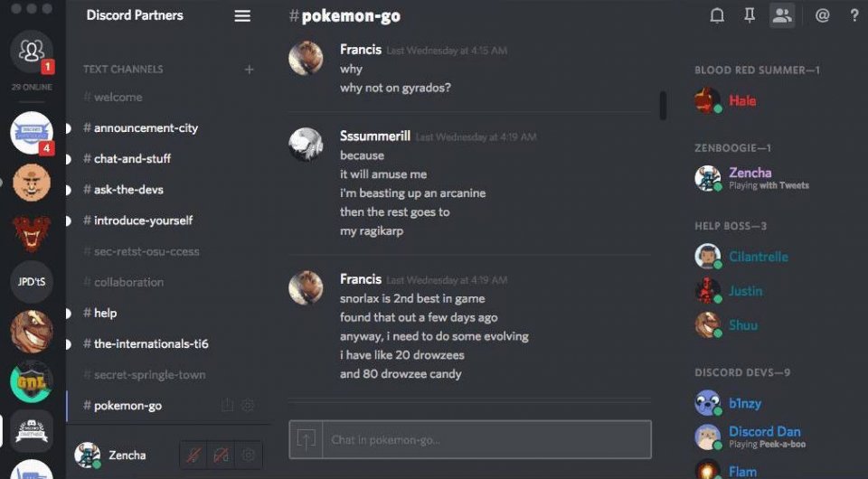The width and height of the screenshot is (868, 479).
Task: Open friends icon with one notification
Action: 32,52
